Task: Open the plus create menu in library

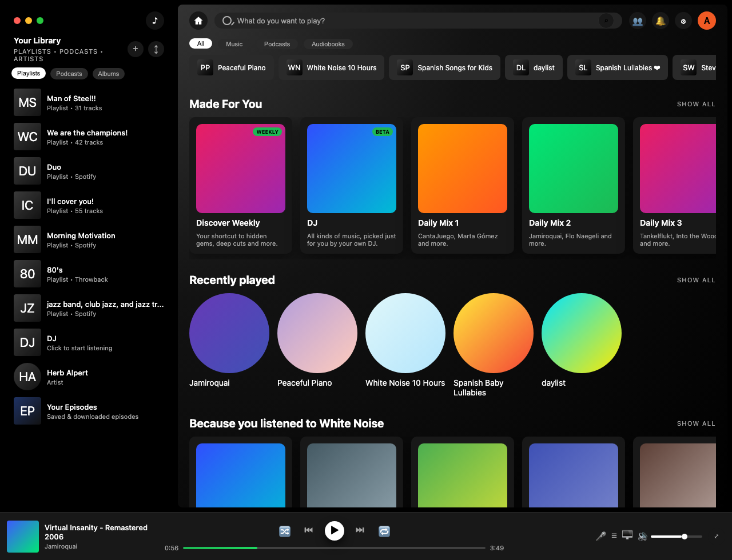Action: (136, 49)
